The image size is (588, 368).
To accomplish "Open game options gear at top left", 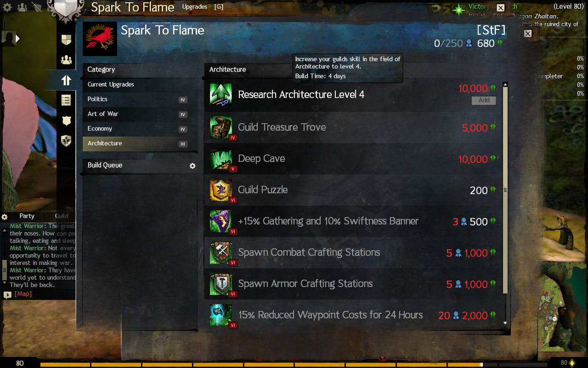I will pyautogui.click(x=7, y=7).
